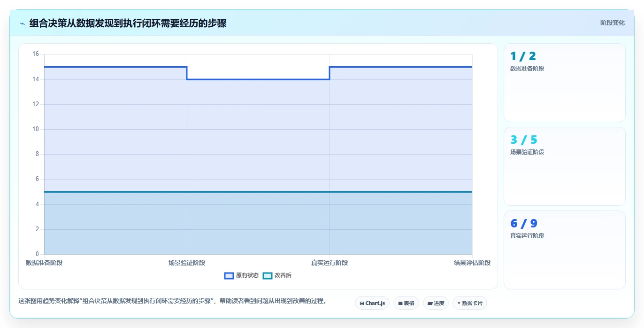Click the 改善后 legend label
This screenshot has width=644, height=328.
[283, 275]
